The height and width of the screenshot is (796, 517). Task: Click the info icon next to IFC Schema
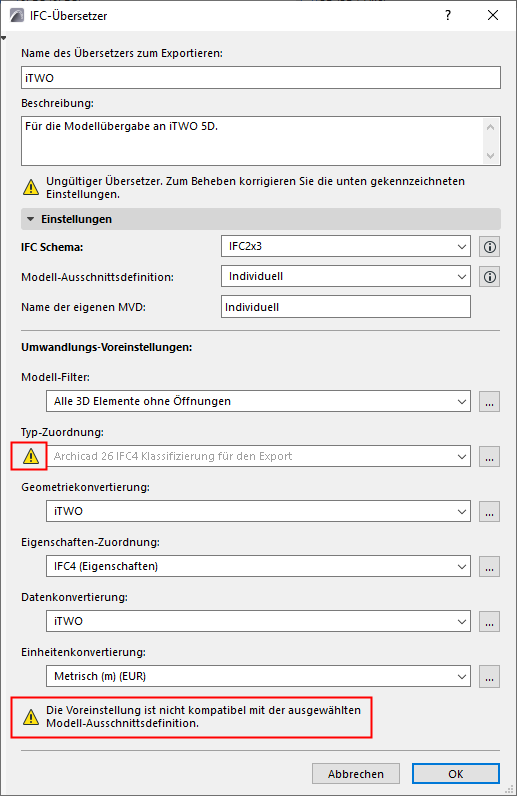tap(490, 247)
